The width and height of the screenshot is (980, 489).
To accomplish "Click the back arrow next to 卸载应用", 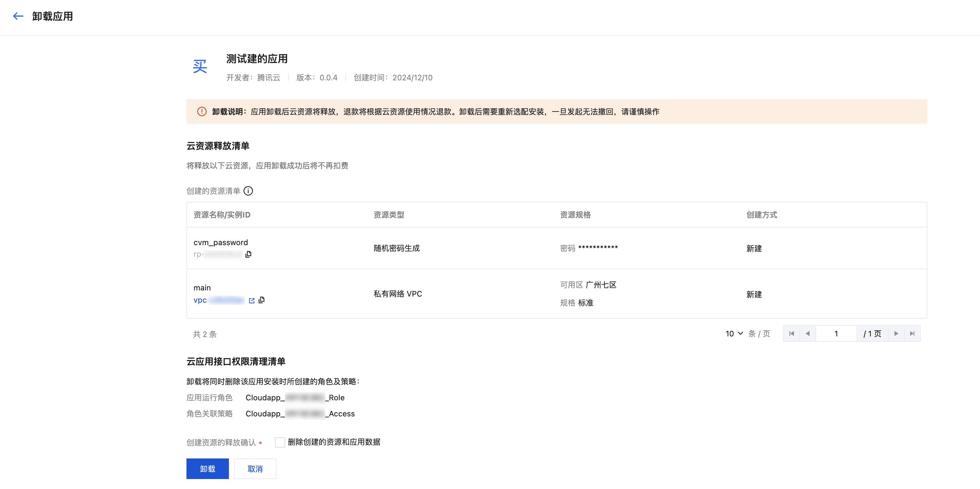I will (18, 16).
